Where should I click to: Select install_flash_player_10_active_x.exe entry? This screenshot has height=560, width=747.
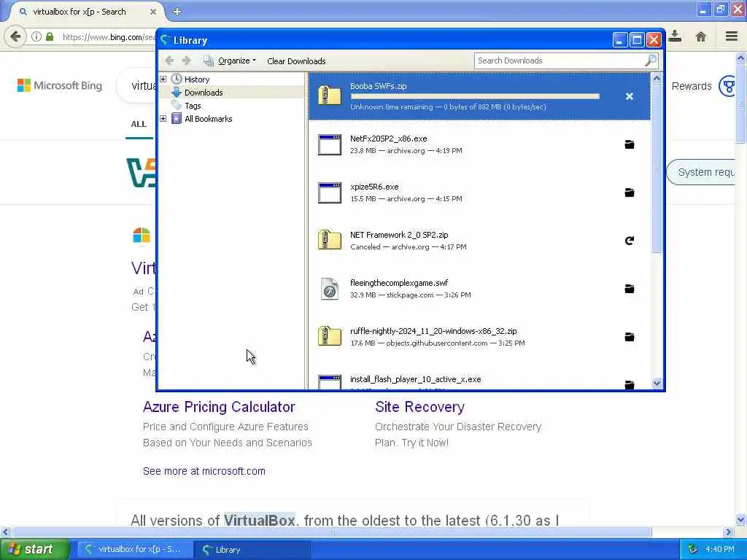(x=479, y=381)
